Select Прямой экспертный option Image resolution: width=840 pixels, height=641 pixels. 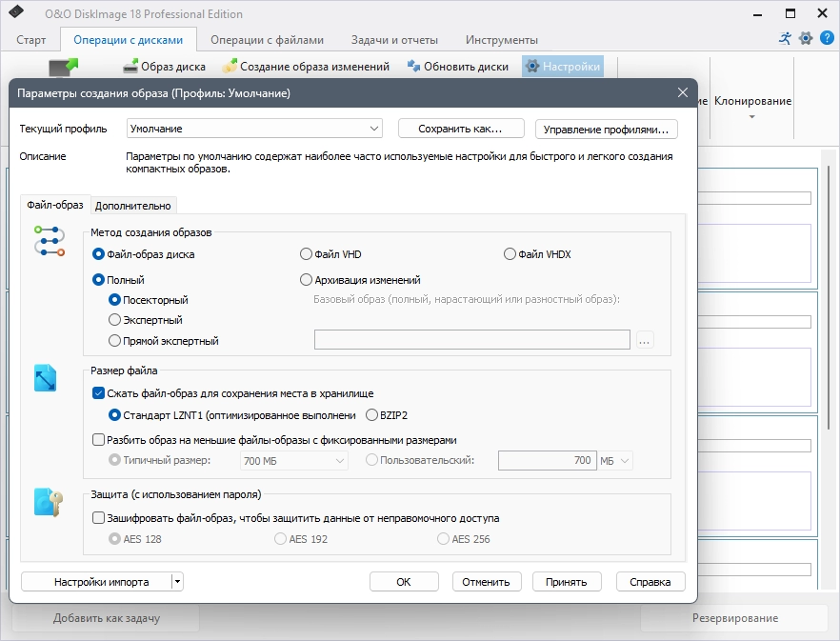tap(164, 341)
